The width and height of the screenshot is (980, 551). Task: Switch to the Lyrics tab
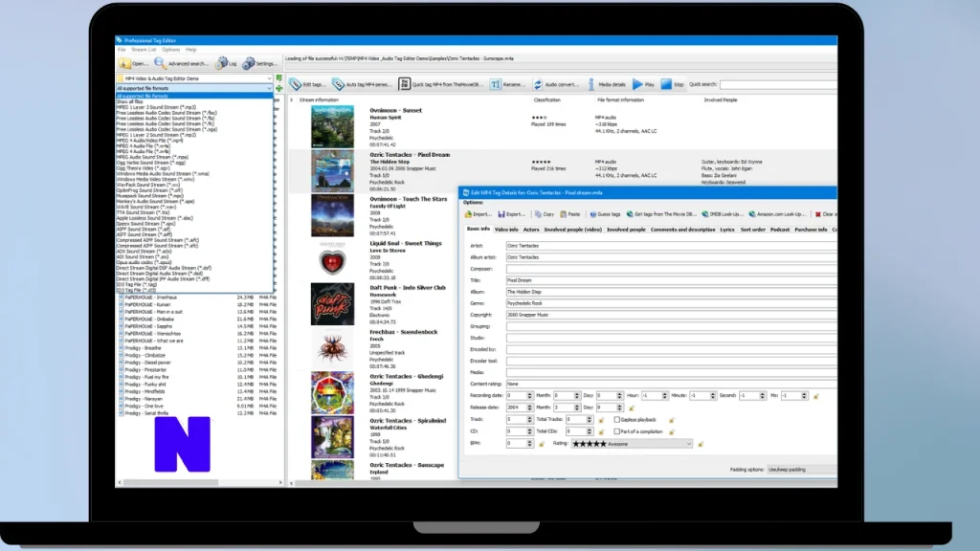tap(727, 230)
